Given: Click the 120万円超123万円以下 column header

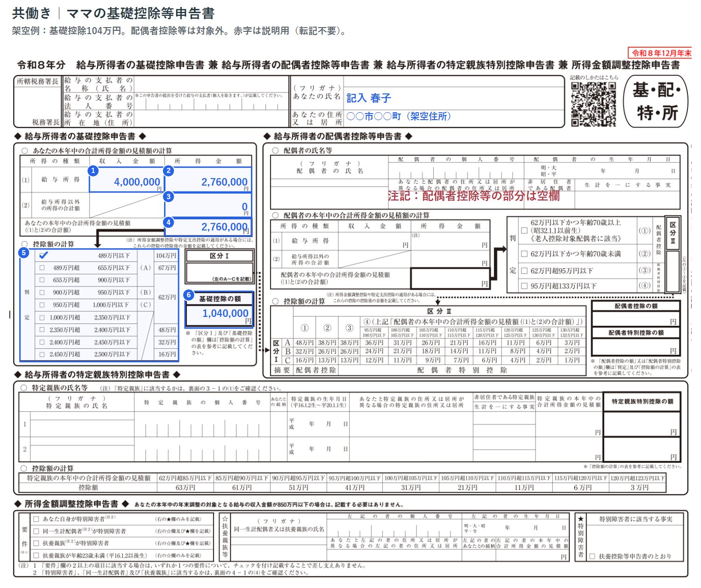Looking at the screenshot, I should [637, 478].
